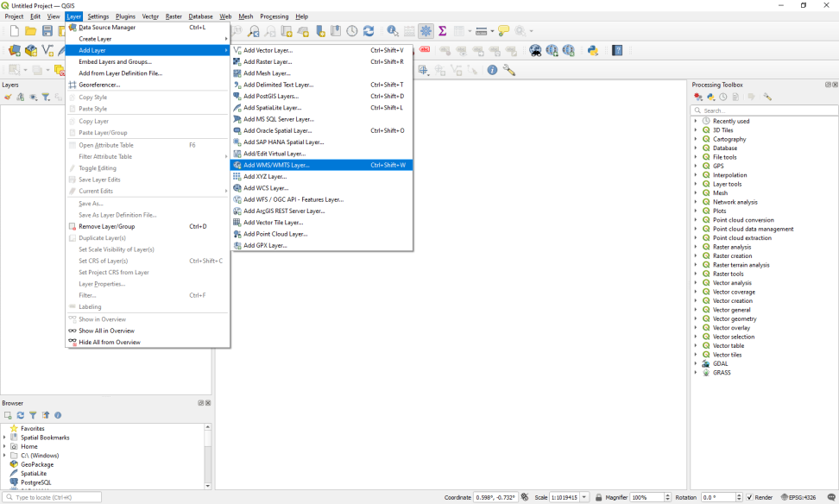Image resolution: width=839 pixels, height=504 pixels.
Task: Select Favorites in Browser panel
Action: 33,429
